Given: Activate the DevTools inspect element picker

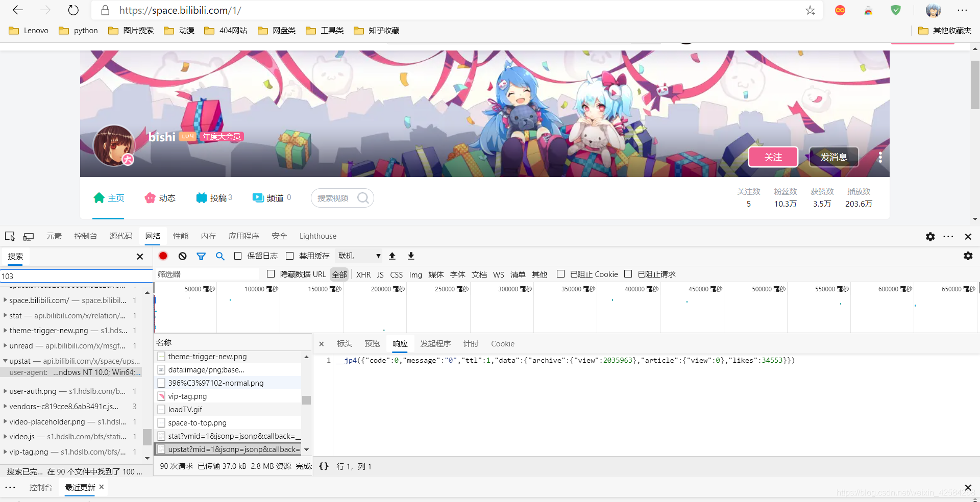Looking at the screenshot, I should click(10, 236).
